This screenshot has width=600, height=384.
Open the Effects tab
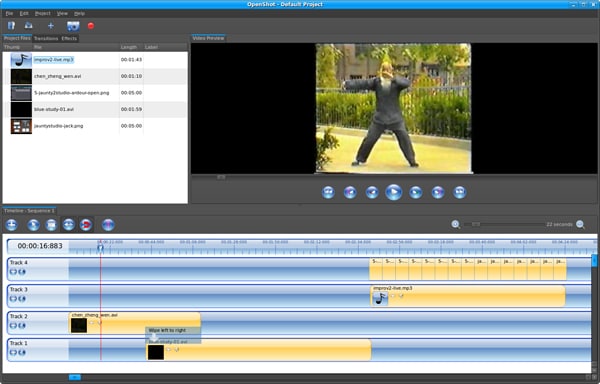click(69, 38)
